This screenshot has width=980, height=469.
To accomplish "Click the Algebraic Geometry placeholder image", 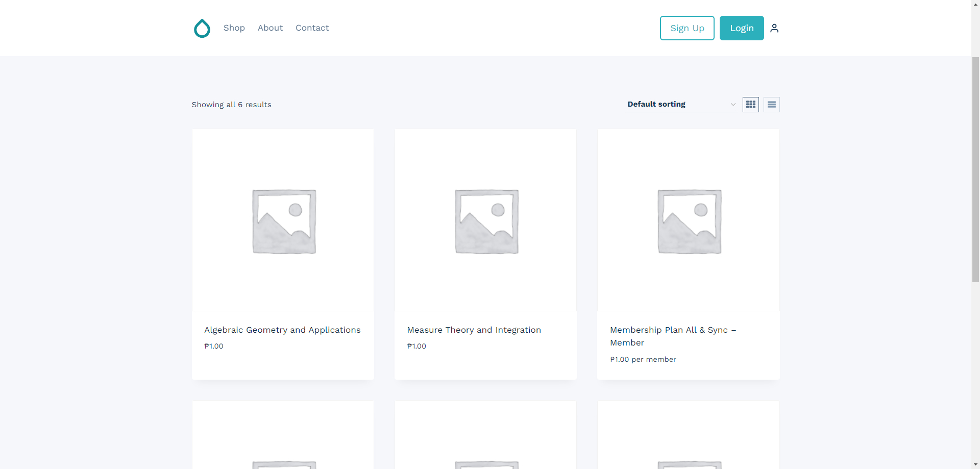I will pyautogui.click(x=283, y=220).
